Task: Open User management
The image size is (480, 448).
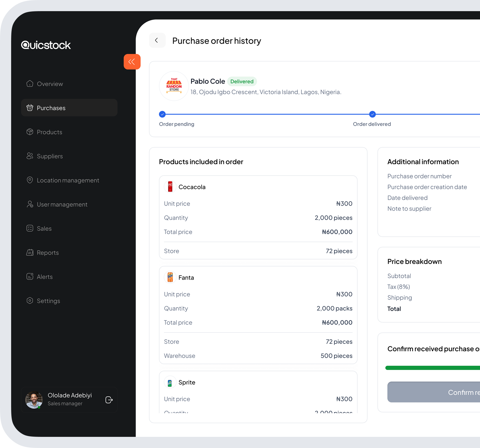Action: (x=69, y=204)
